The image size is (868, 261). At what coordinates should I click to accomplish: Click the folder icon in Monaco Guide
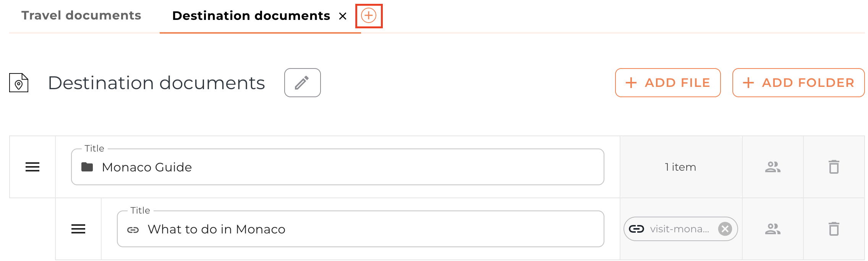pos(87,167)
